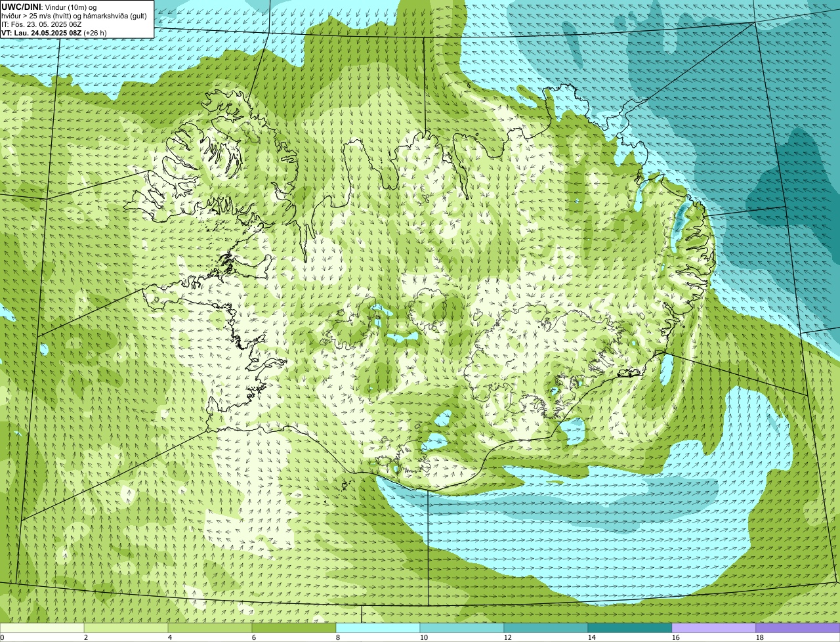Select the light green swatch between 4 and 6
Image resolution: width=840 pixels, height=642 pixels.
210,628
